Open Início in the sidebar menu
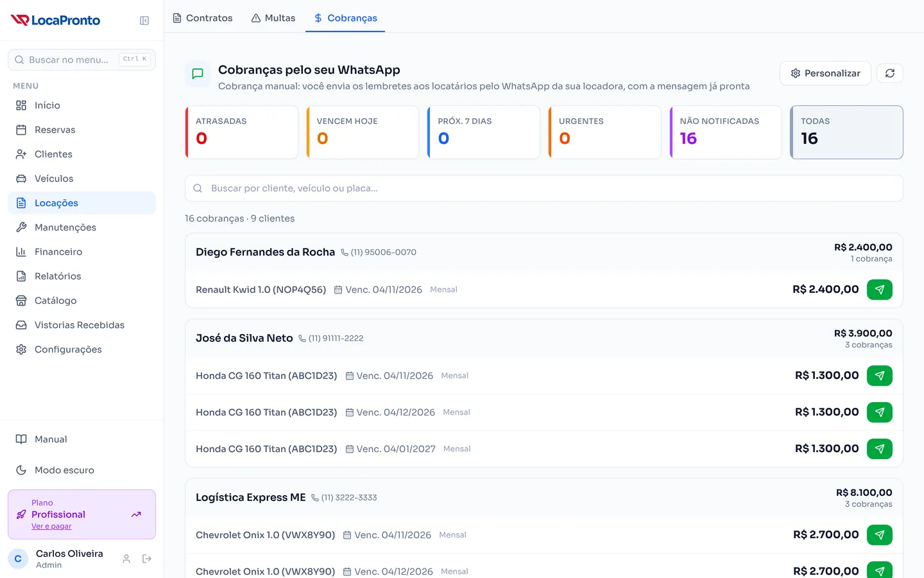This screenshot has height=578, width=924. (81, 105)
